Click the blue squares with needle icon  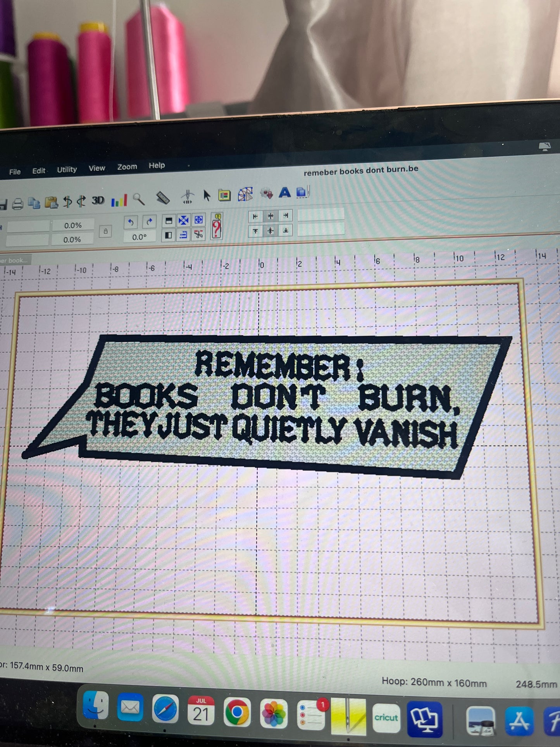pyautogui.click(x=303, y=191)
